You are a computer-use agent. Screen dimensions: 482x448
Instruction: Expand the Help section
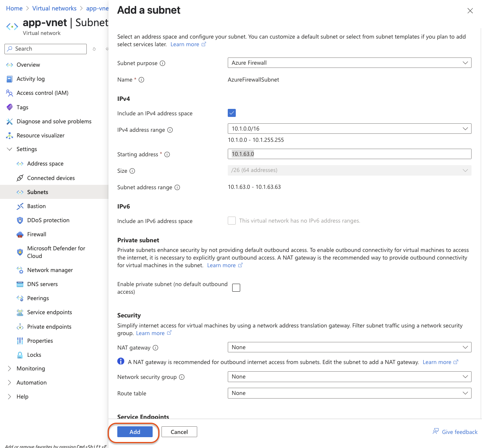click(10, 397)
